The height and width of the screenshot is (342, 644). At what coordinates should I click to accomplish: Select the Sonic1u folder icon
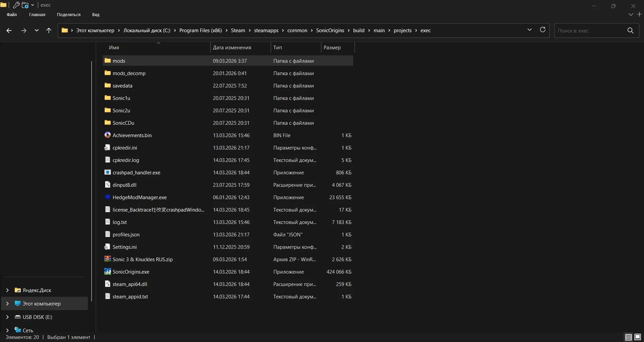tap(108, 98)
